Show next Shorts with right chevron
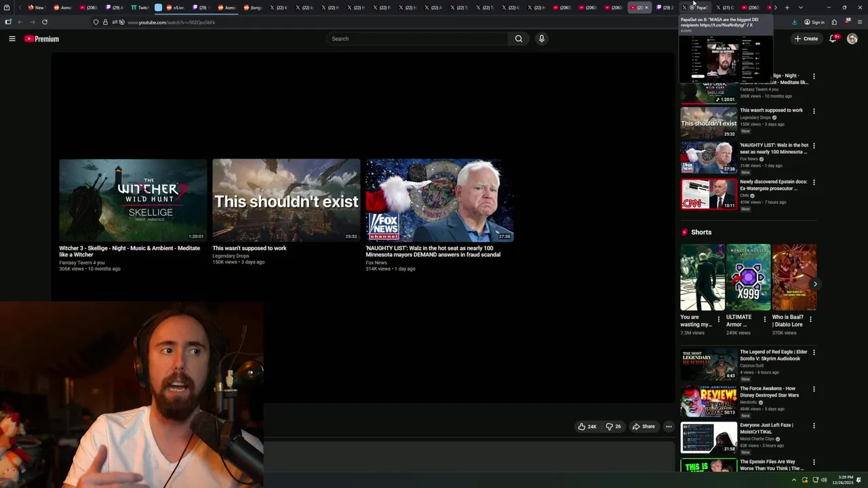Image resolution: width=868 pixels, height=488 pixels. [815, 284]
